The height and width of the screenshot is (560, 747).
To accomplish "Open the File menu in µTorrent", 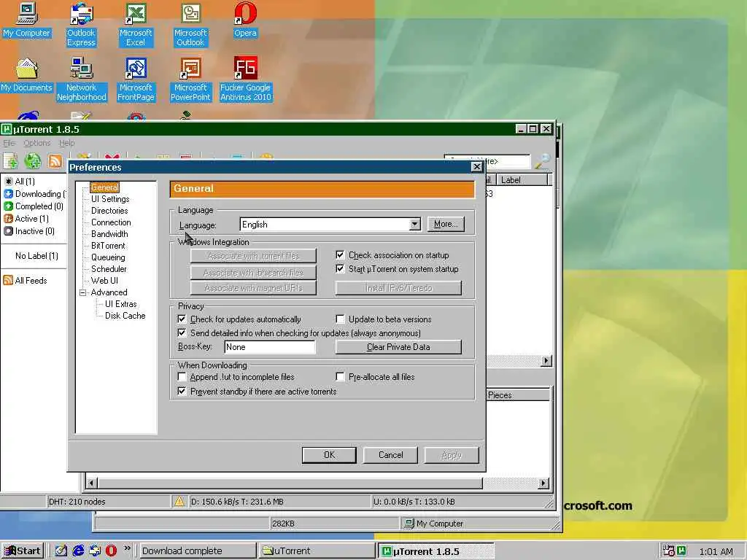I will [9, 143].
